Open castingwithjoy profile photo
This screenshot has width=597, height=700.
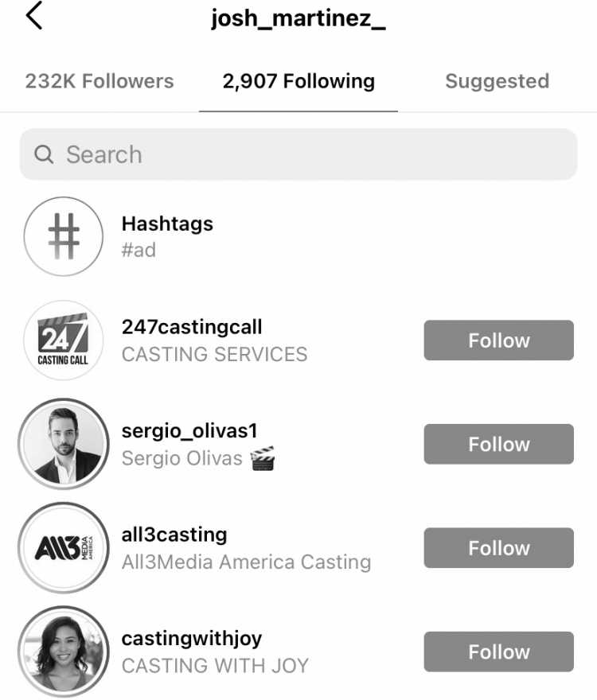(64, 651)
